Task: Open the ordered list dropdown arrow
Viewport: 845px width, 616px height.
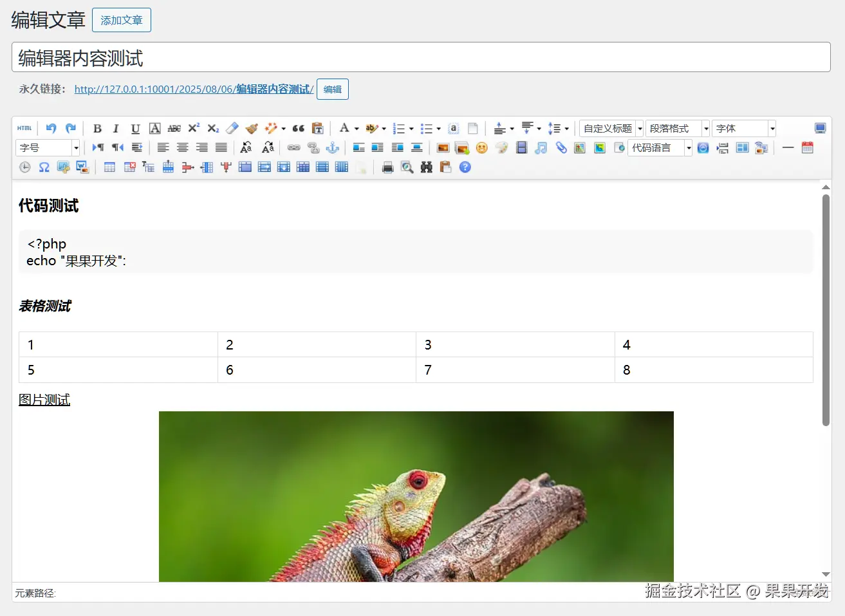Action: point(411,129)
